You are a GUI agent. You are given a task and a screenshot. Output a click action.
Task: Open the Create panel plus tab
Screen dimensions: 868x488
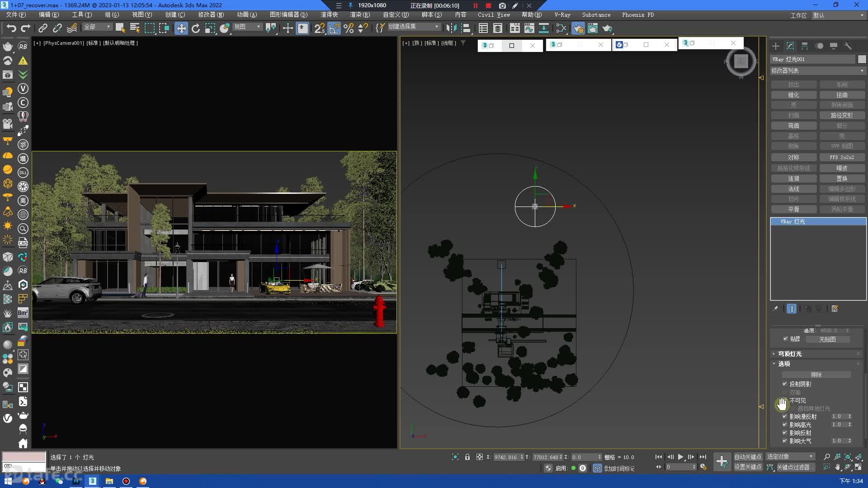click(x=776, y=46)
